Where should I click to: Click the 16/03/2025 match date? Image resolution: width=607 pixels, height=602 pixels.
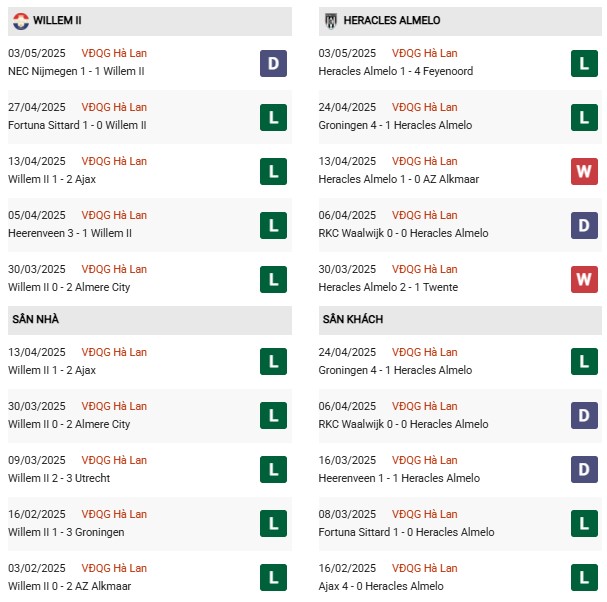[x=347, y=460]
